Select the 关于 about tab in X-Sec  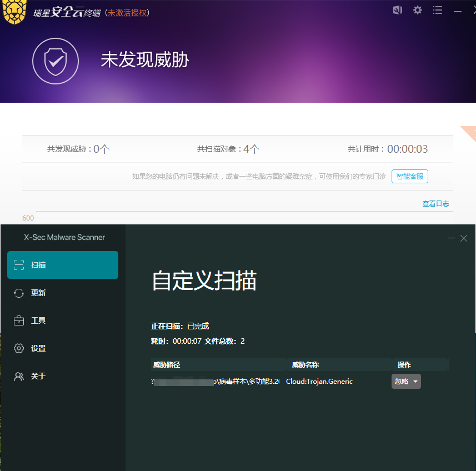pyautogui.click(x=63, y=377)
